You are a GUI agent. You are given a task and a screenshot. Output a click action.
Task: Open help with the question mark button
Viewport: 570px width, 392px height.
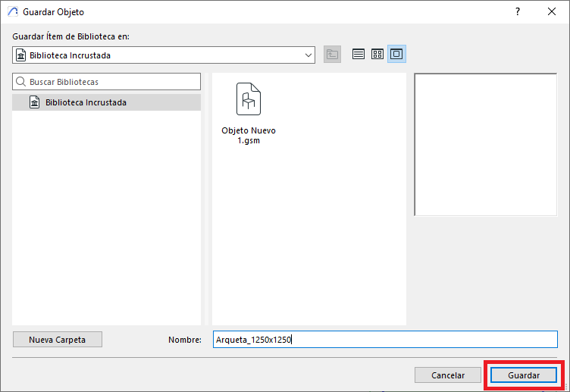518,12
